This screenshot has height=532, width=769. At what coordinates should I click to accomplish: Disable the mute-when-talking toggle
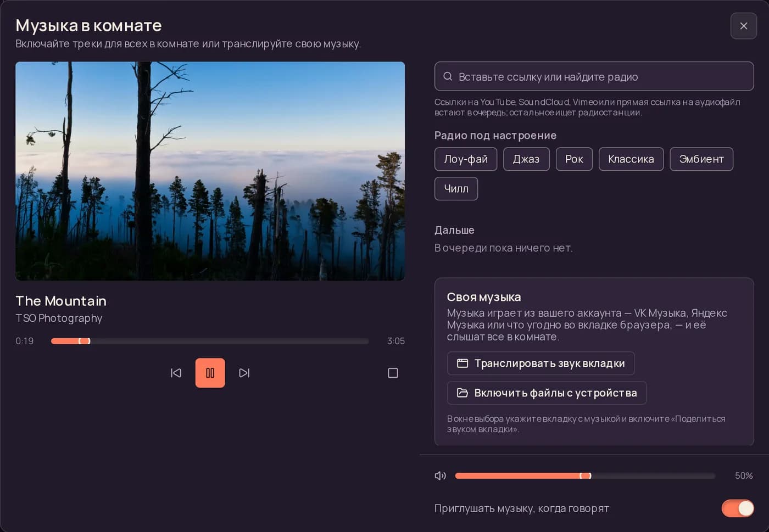(738, 508)
